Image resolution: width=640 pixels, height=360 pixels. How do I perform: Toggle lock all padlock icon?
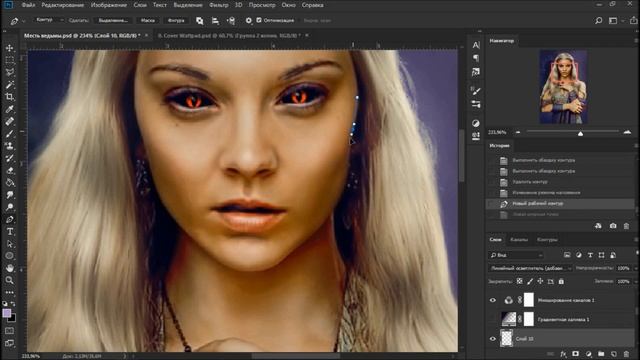point(561,281)
